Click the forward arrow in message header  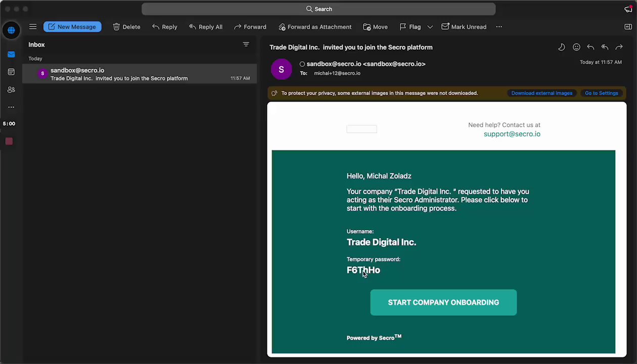click(x=619, y=47)
